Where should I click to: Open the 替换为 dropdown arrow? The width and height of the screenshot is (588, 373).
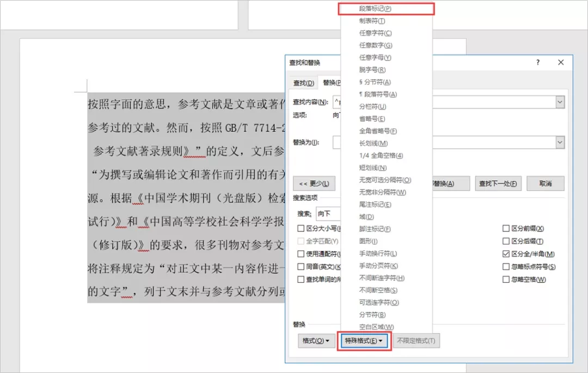coord(561,142)
